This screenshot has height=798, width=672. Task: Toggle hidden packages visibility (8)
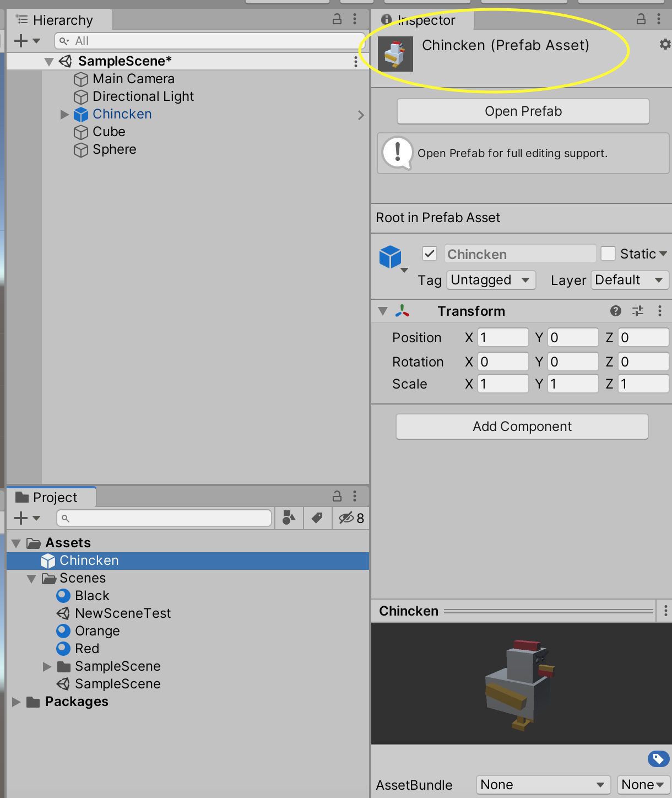coord(351,518)
